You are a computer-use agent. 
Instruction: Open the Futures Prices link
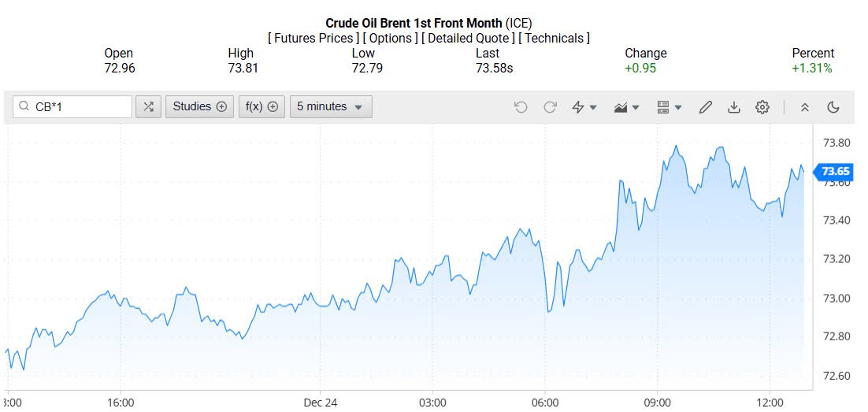(313, 38)
